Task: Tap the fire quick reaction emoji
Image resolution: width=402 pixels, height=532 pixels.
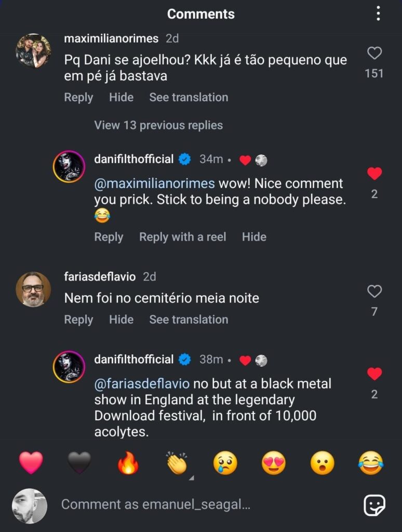Action: pyautogui.click(x=128, y=462)
